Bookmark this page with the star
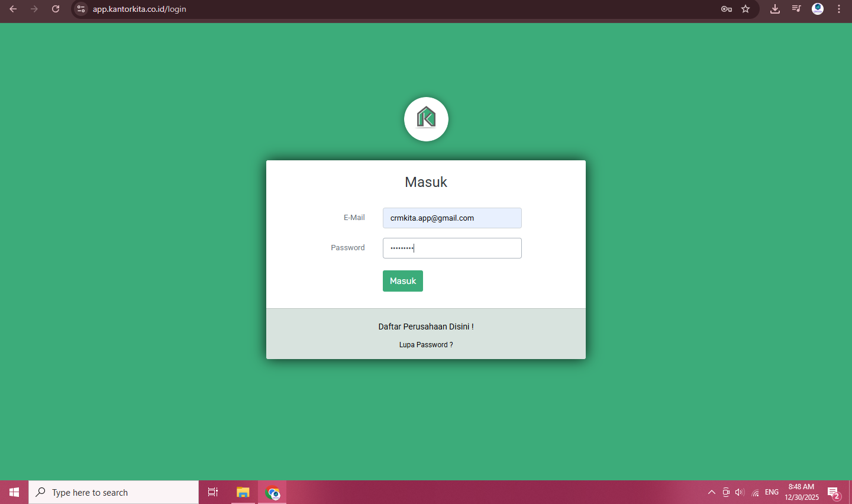Image resolution: width=852 pixels, height=504 pixels. click(x=745, y=9)
